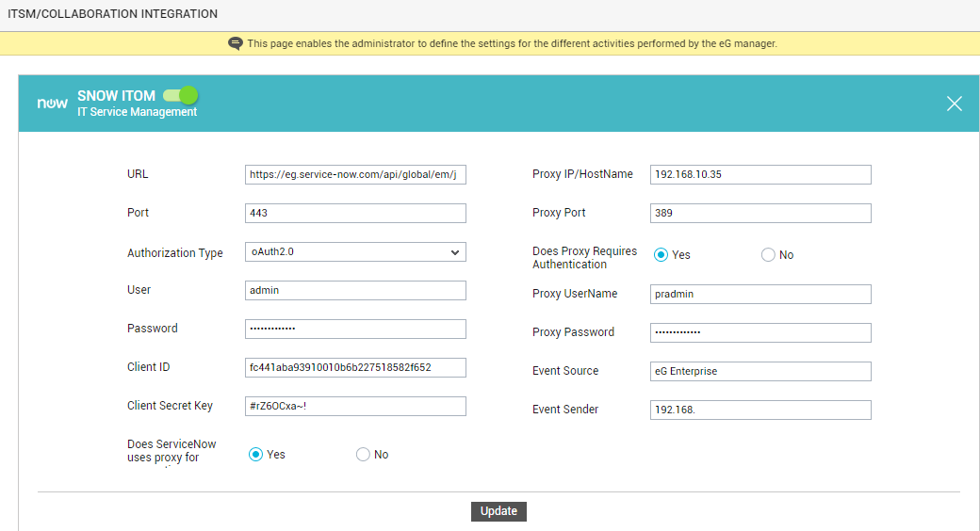
Task: Click the Event Sender label
Action: [x=565, y=410]
